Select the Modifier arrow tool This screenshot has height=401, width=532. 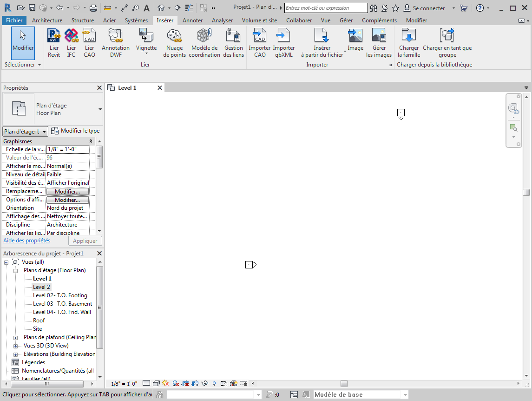click(23, 43)
